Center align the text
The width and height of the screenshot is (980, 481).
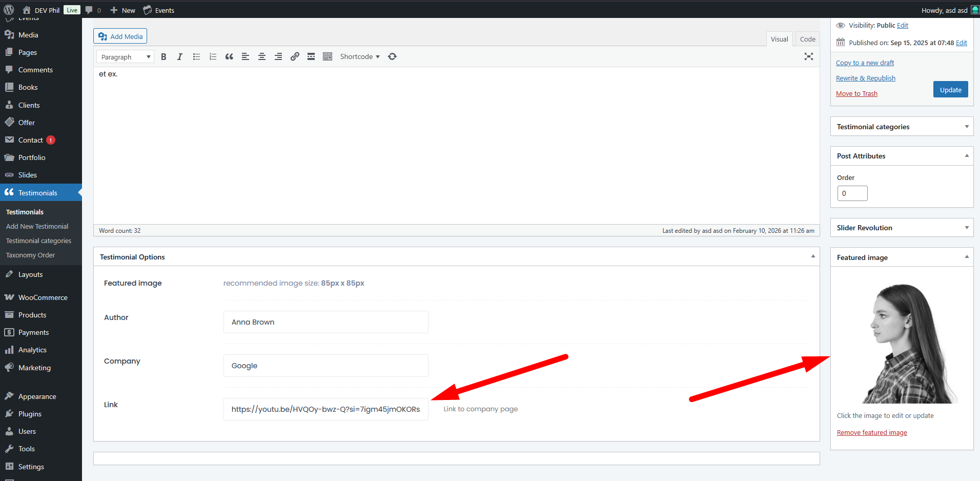pos(262,57)
